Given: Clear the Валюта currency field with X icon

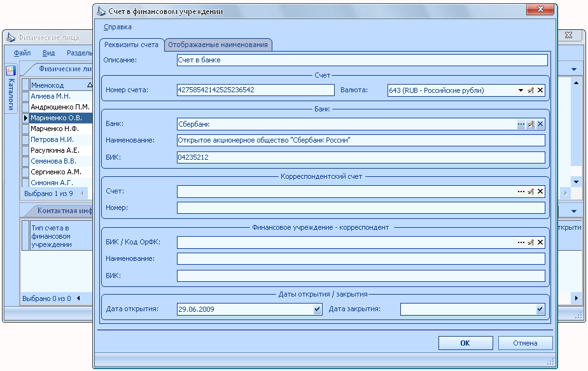Looking at the screenshot, I should pos(540,90).
